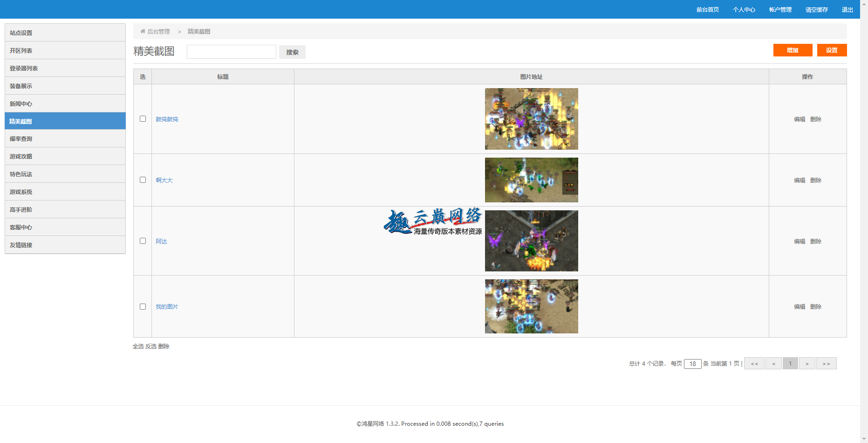The width and height of the screenshot is (868, 443).
Task: Open 个人中心 in top bar
Action: 744,9
